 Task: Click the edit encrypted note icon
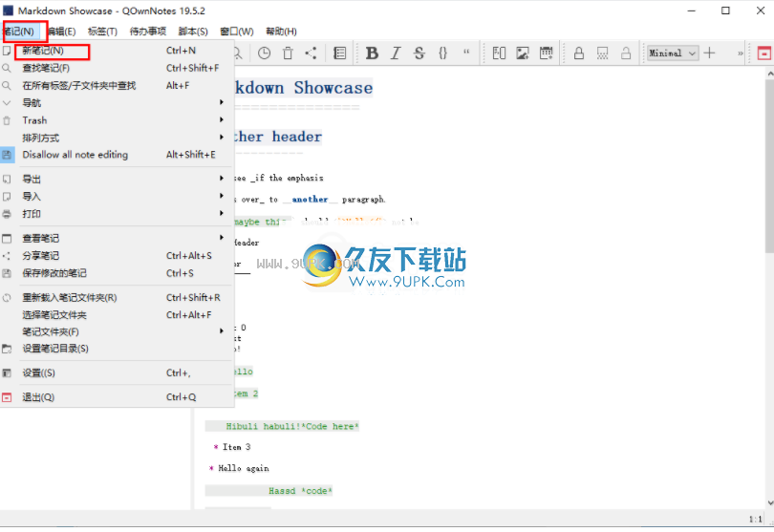[602, 53]
